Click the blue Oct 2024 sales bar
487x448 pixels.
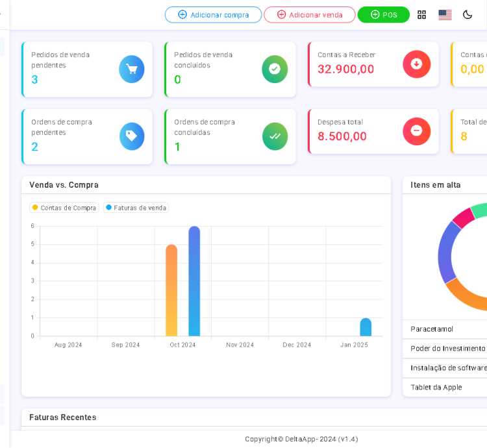[x=194, y=281]
